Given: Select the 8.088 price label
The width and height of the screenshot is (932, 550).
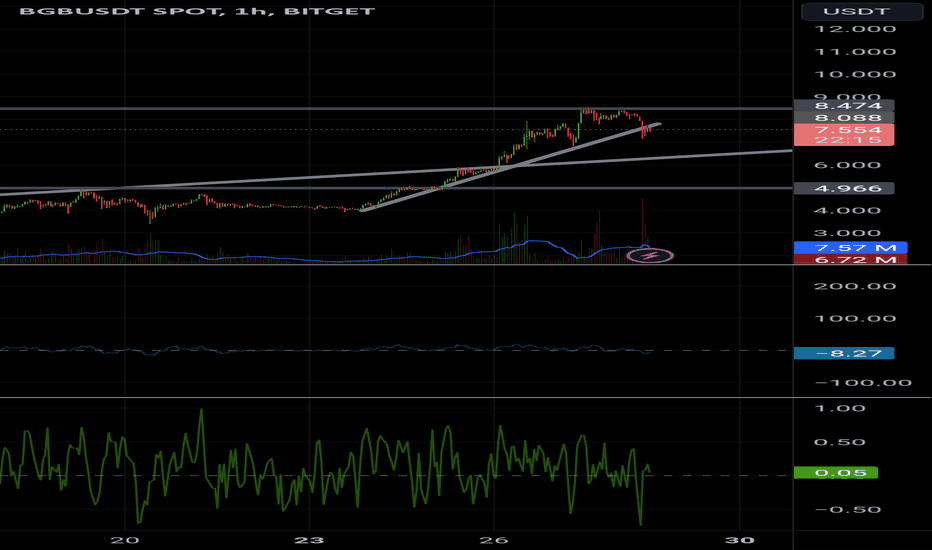Looking at the screenshot, I should coord(844,118).
